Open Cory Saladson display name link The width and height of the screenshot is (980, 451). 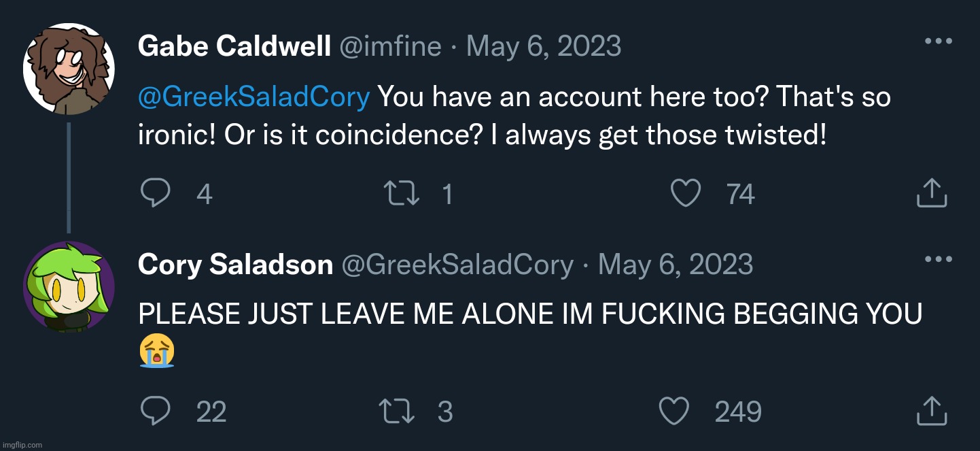(x=235, y=265)
